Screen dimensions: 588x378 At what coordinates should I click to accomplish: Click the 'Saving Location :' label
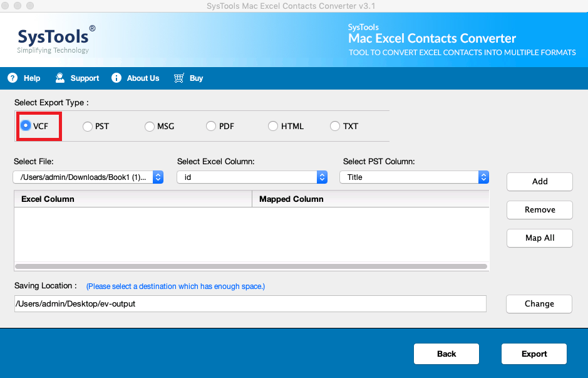point(45,286)
